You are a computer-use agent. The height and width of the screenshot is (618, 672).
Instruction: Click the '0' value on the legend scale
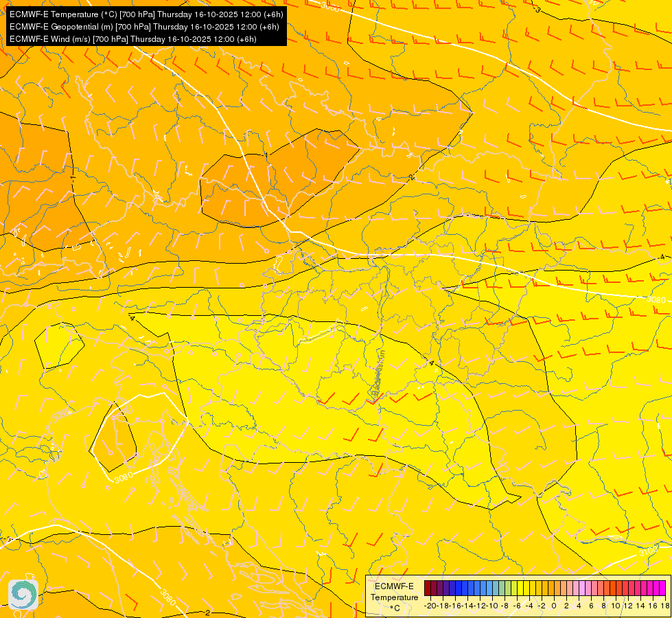554,606
